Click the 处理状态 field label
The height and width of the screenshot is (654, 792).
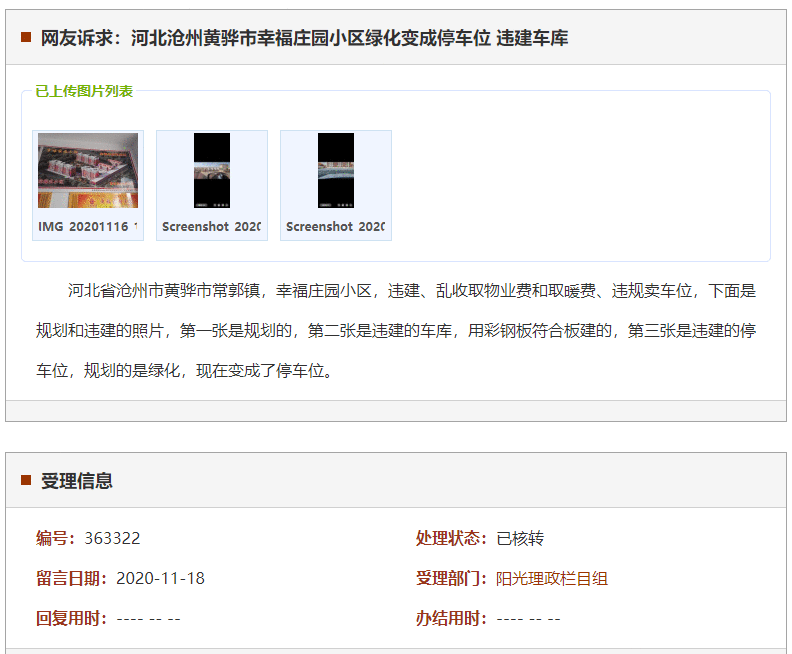[451, 538]
